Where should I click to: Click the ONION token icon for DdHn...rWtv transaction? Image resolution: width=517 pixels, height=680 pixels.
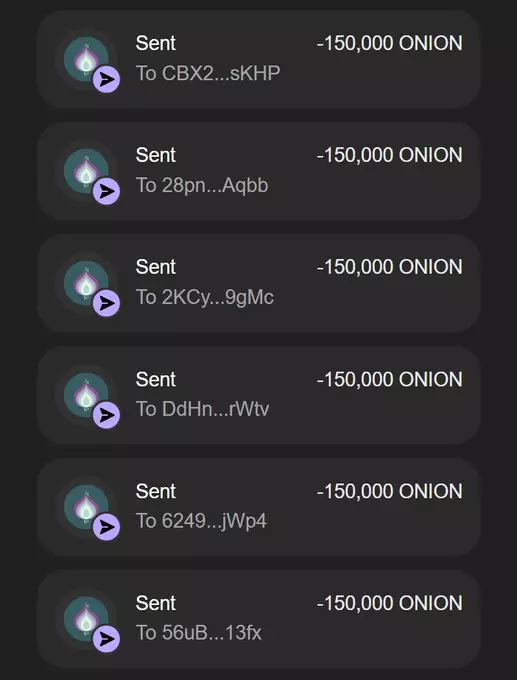click(x=86, y=395)
